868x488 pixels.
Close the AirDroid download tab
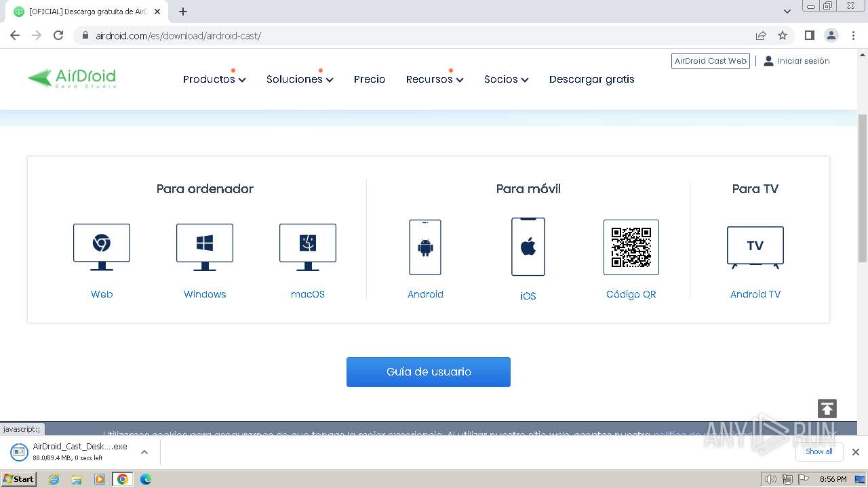[157, 12]
